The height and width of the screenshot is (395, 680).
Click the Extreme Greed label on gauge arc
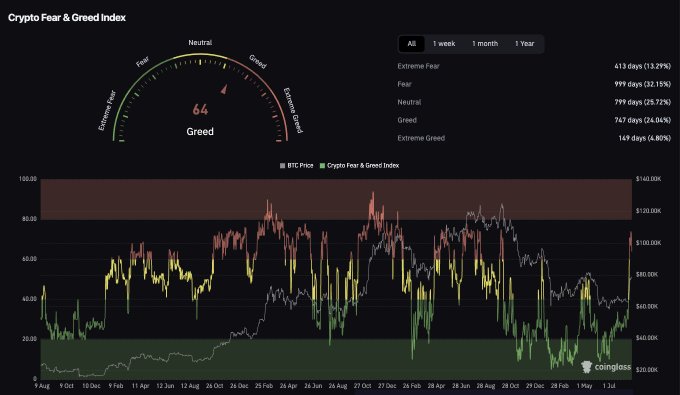293,110
